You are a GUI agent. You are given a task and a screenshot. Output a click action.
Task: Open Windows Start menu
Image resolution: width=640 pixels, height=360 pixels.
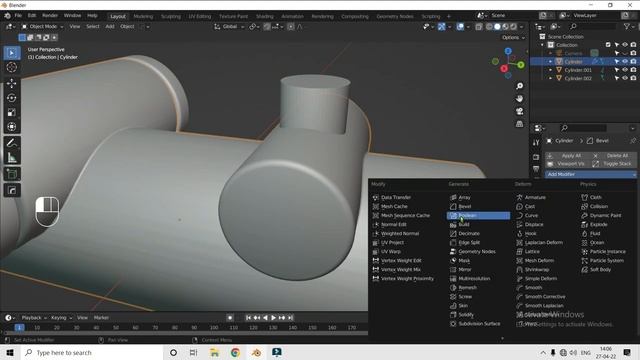10,353
